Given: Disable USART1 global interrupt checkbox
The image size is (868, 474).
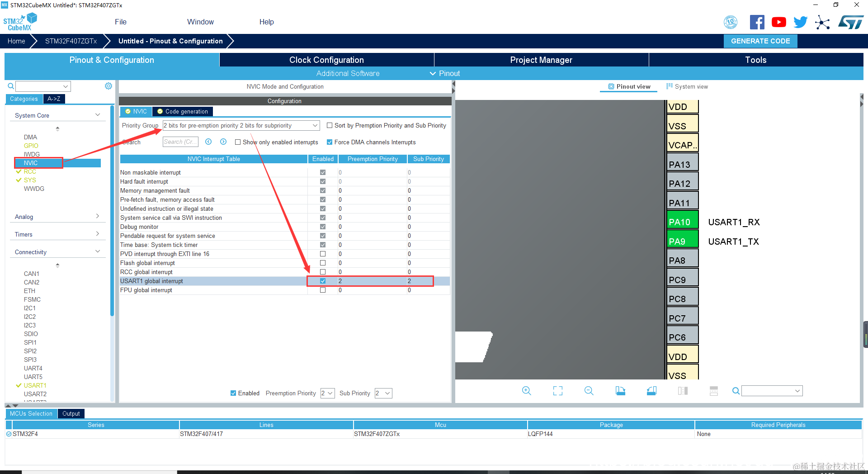Looking at the screenshot, I should click(x=323, y=281).
